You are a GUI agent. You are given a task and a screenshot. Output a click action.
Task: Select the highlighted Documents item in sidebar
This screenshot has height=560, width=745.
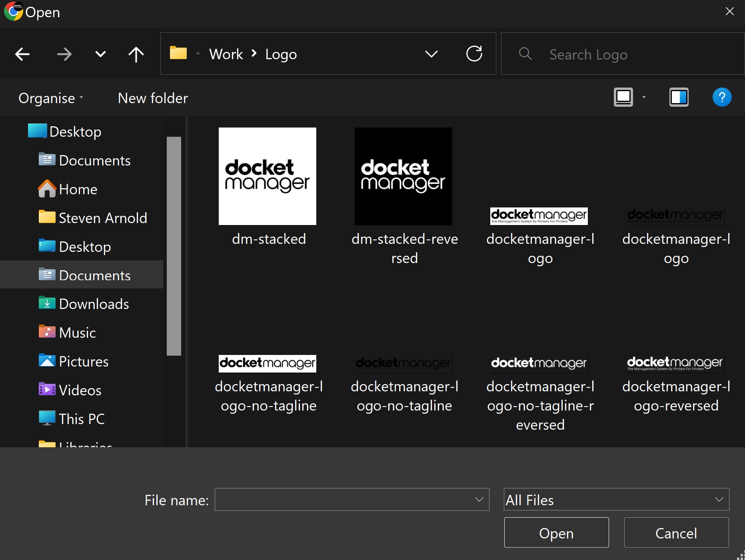click(x=82, y=275)
